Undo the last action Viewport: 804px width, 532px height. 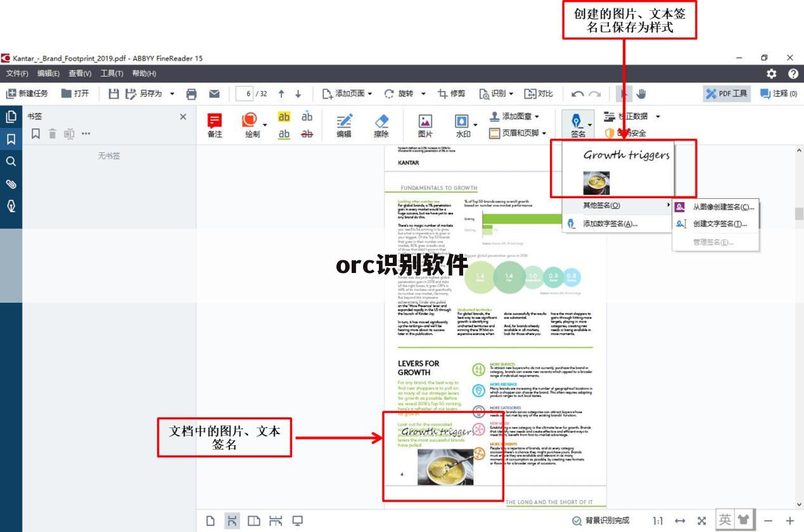(x=577, y=94)
